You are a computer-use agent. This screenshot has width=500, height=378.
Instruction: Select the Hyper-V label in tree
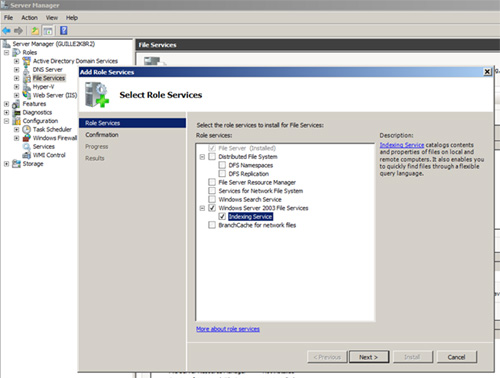pos(43,87)
